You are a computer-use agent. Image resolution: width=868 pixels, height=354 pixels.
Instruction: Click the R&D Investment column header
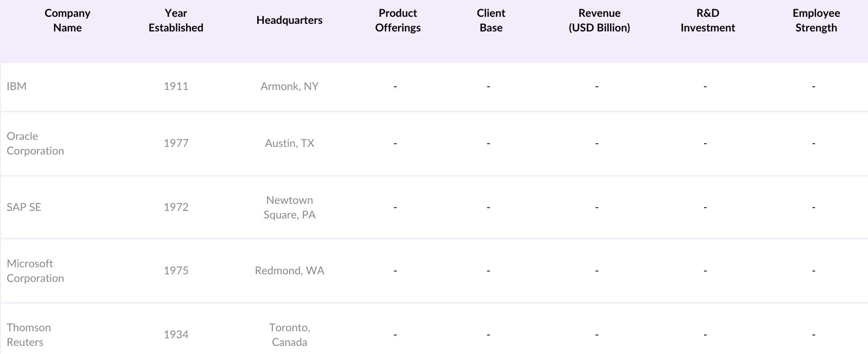707,20
